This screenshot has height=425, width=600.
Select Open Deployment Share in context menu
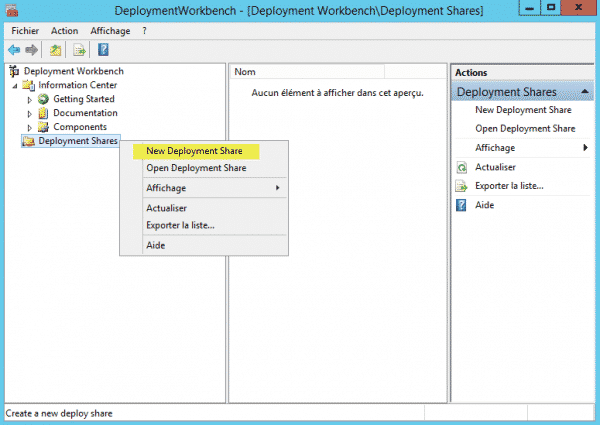click(196, 168)
